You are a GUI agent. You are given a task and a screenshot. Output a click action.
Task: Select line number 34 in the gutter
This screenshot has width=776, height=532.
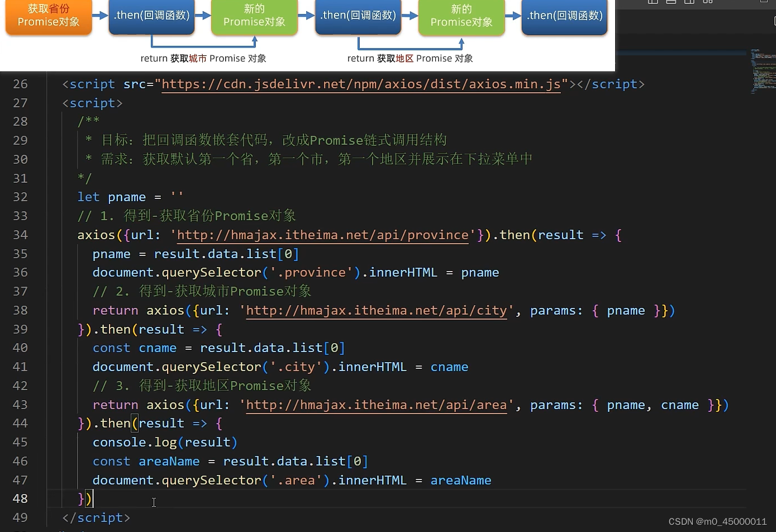click(x=20, y=235)
